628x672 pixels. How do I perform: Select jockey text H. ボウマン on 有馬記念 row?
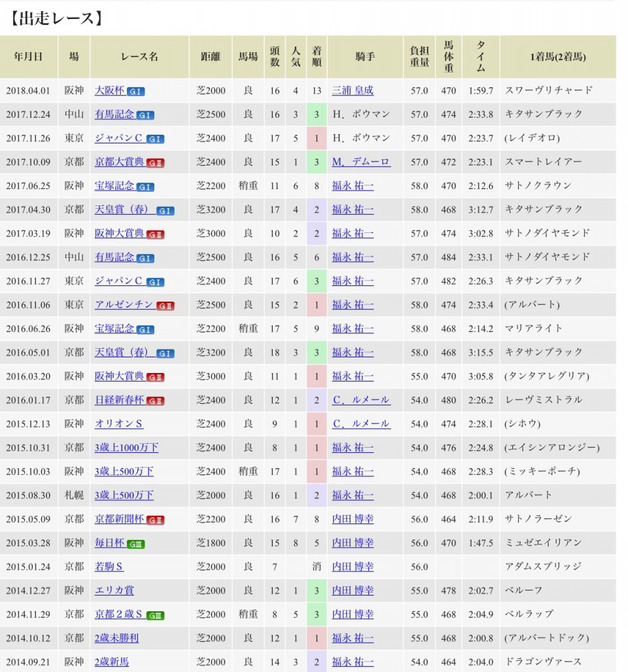point(361,115)
